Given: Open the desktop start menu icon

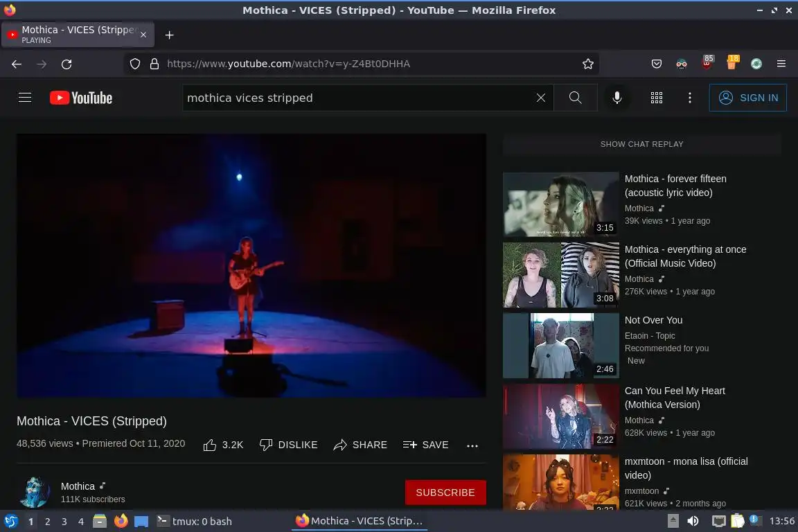Looking at the screenshot, I should (10, 521).
